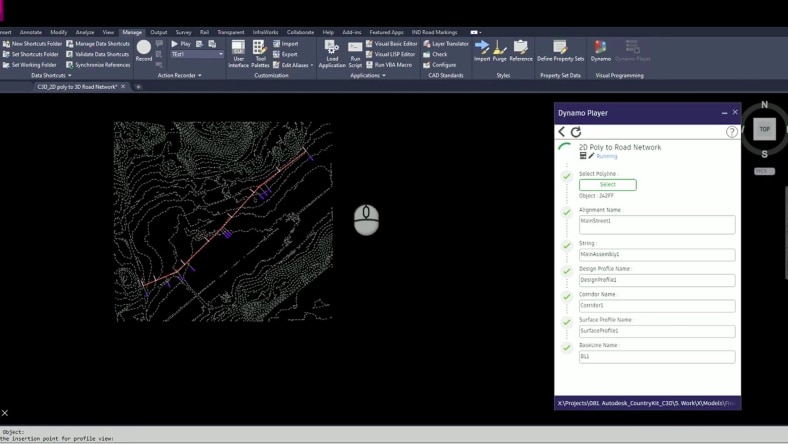Click Baseline Name input field
788x444 pixels.
657,357
